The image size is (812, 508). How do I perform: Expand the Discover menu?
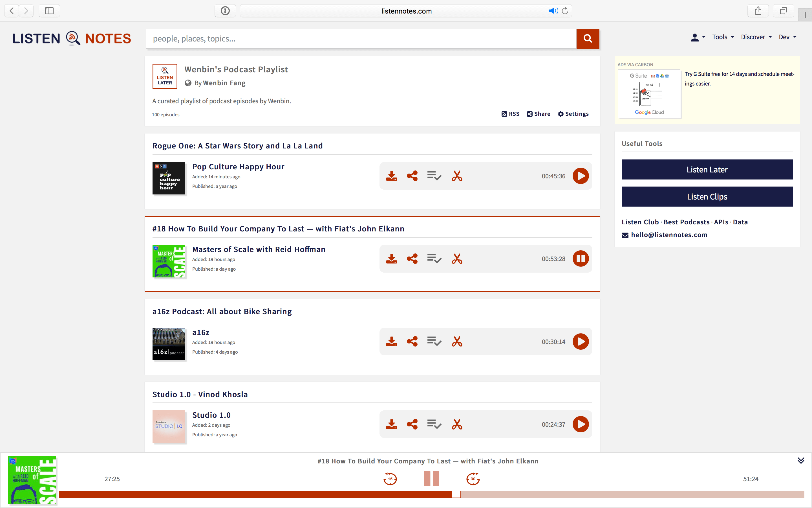coord(756,37)
